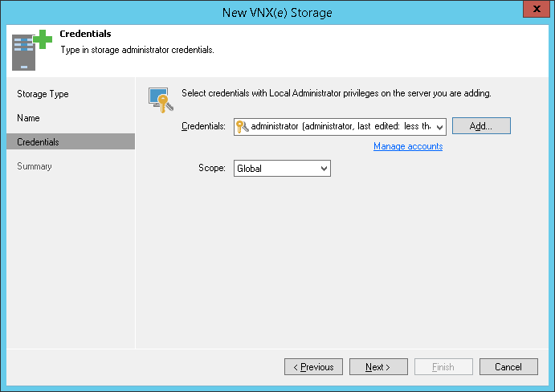
Task: Click the 'Credentials:' field label
Action: [203, 126]
